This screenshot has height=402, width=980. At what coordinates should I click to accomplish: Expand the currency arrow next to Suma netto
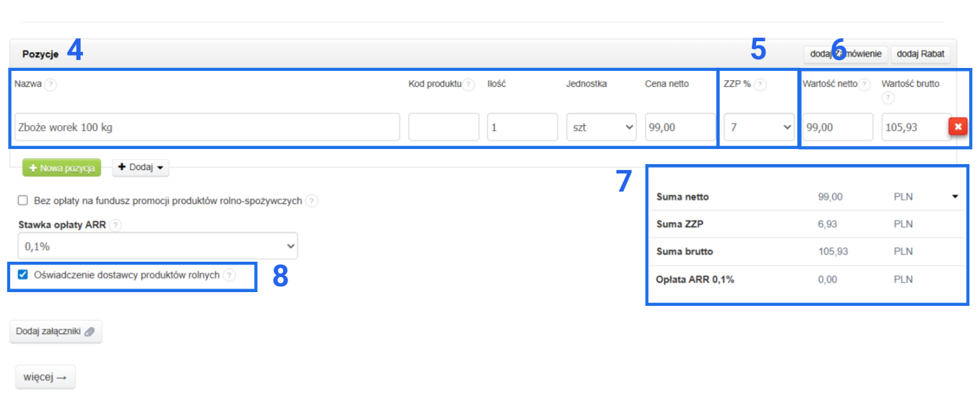(x=955, y=197)
